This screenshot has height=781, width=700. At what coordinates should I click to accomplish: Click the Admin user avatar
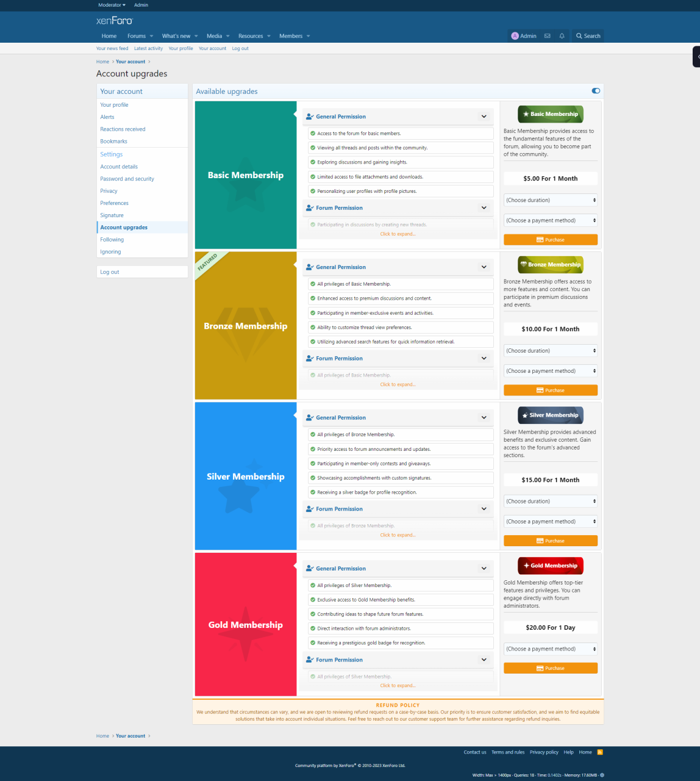(x=515, y=36)
